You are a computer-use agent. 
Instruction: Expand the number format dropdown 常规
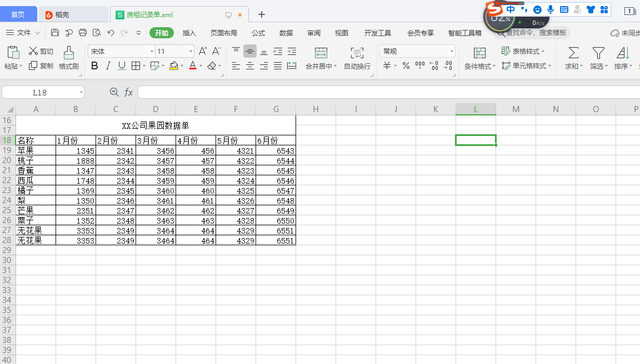pos(452,52)
